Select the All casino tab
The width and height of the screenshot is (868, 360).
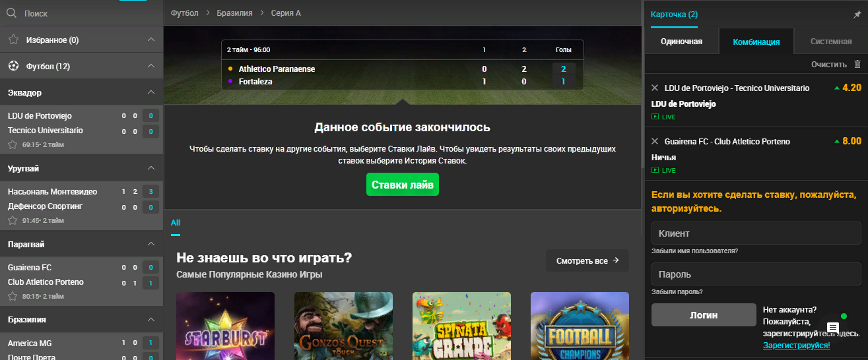pyautogui.click(x=176, y=223)
